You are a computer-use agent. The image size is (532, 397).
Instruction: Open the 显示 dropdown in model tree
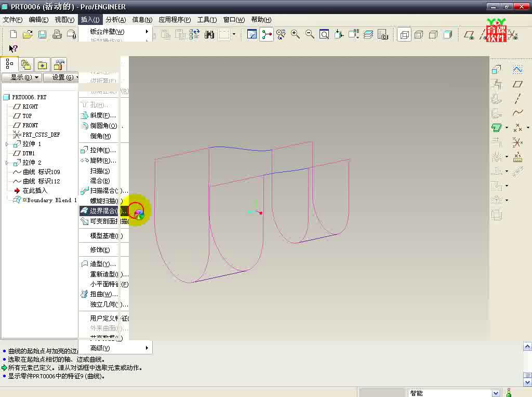click(22, 77)
